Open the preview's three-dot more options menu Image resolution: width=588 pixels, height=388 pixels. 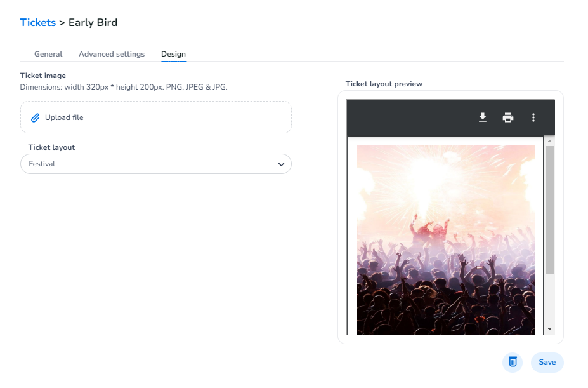tap(533, 117)
